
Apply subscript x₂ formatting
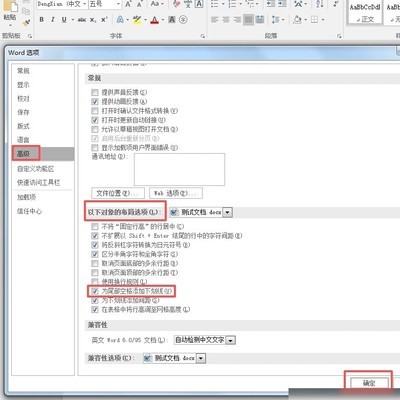tap(93, 20)
